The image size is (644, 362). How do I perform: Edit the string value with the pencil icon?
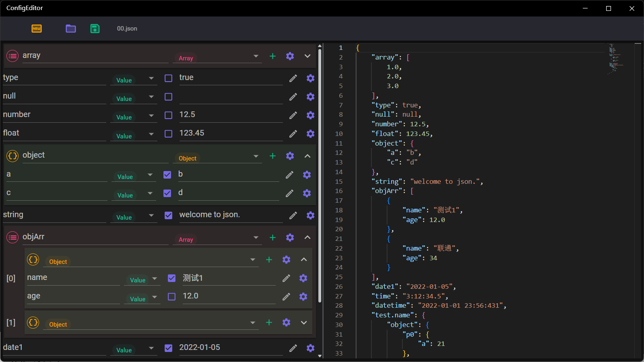293,216
